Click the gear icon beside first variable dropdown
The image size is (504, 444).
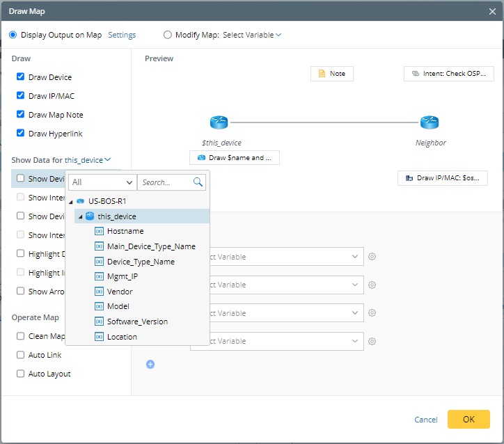pyautogui.click(x=372, y=257)
